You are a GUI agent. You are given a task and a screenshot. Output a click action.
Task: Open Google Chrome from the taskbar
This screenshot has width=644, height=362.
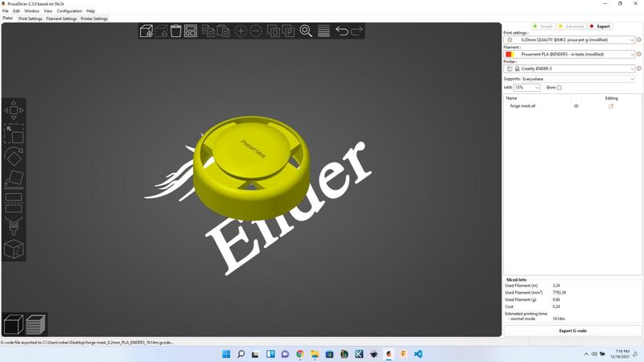(299, 354)
